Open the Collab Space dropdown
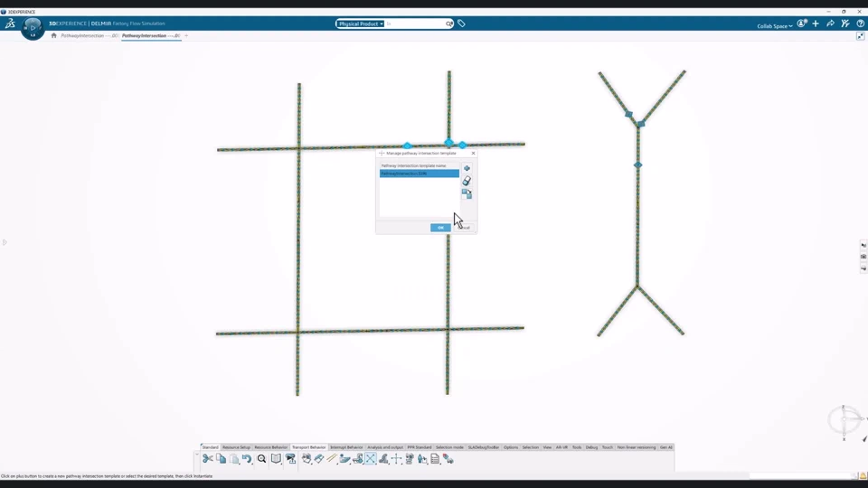The image size is (868, 488). 775,26
